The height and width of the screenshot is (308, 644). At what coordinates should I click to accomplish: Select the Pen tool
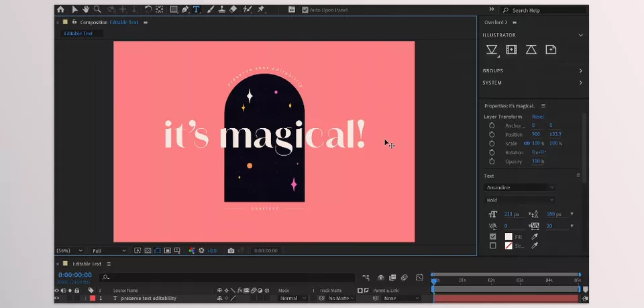point(185,9)
